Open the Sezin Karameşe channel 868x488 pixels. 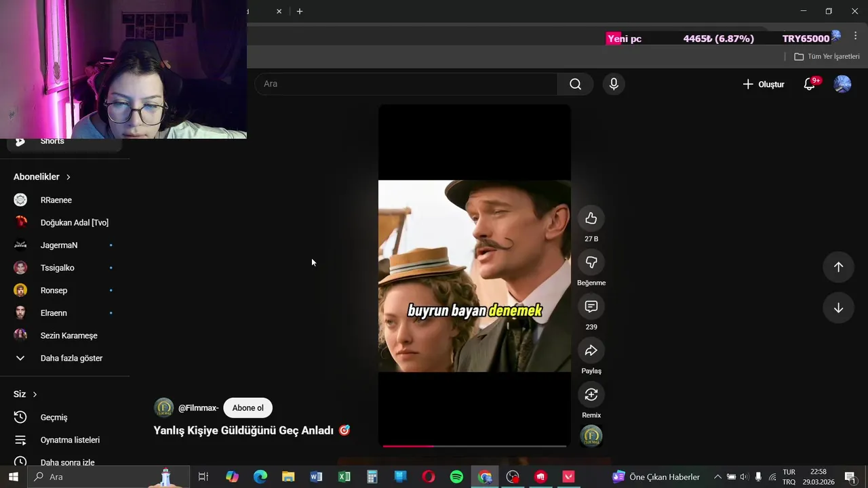(65, 335)
